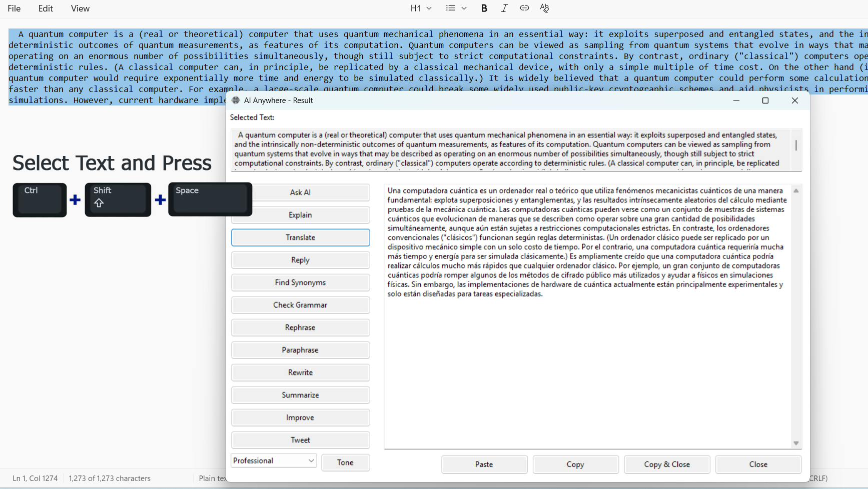Open the View menu
Viewport: 868px width, 489px height.
click(80, 8)
